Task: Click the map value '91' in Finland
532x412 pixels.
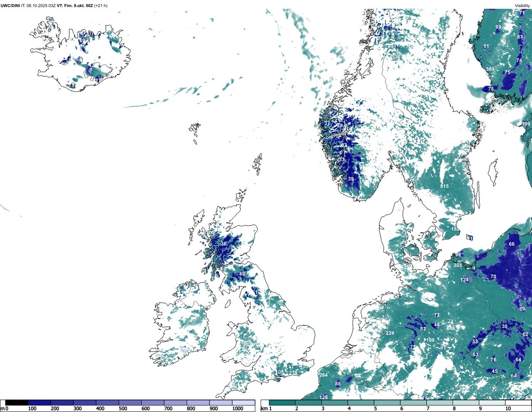Action: (x=486, y=46)
